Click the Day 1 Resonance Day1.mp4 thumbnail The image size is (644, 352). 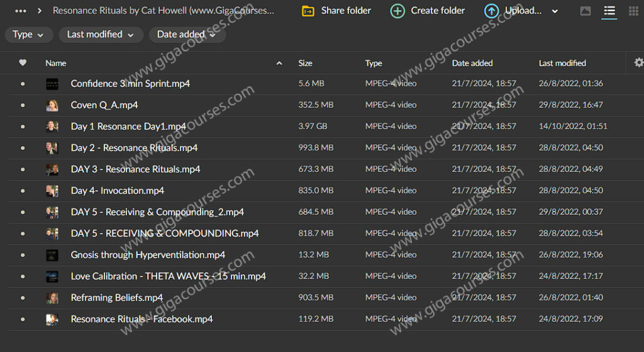pos(52,127)
